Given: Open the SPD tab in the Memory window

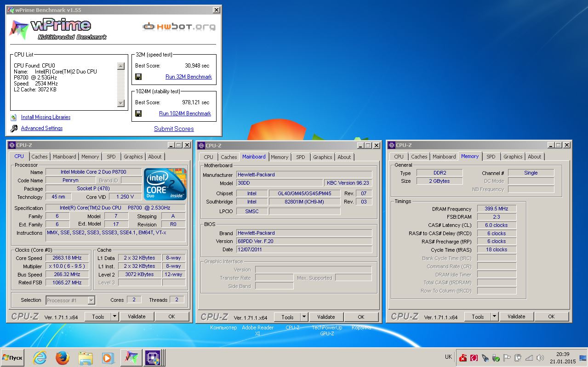Looking at the screenshot, I should tap(491, 157).
